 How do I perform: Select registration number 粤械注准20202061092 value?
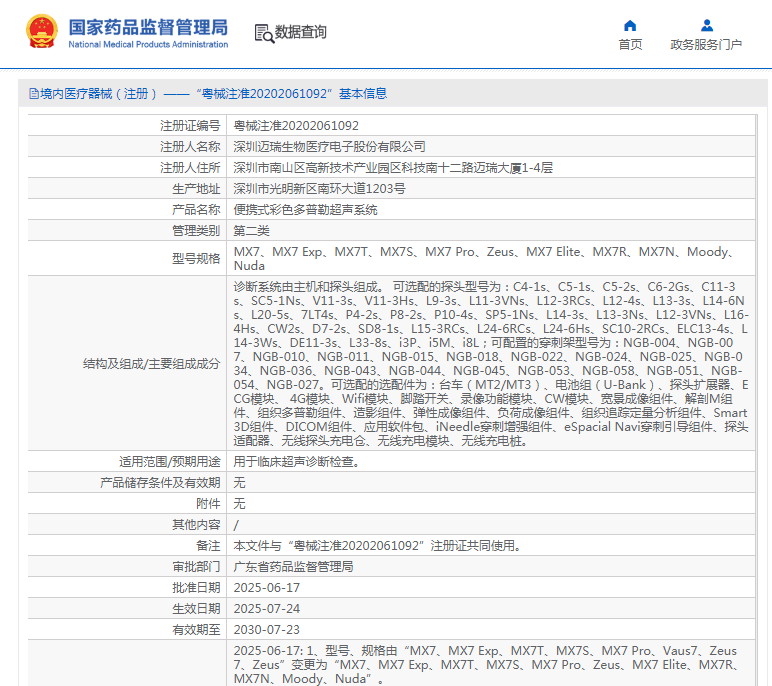click(296, 126)
